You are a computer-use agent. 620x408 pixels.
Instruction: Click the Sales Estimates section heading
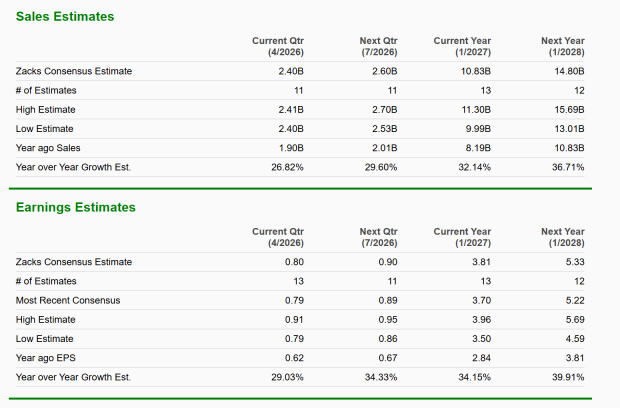pyautogui.click(x=65, y=17)
